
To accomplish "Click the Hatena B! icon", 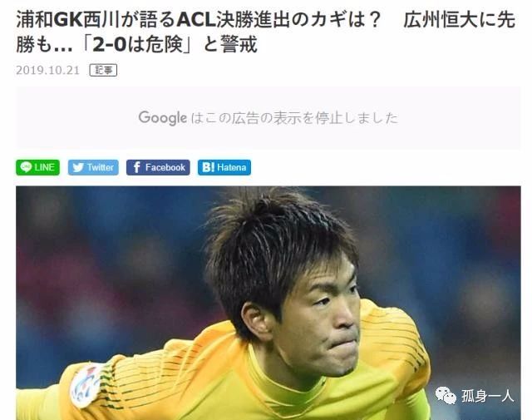I will pos(209,167).
